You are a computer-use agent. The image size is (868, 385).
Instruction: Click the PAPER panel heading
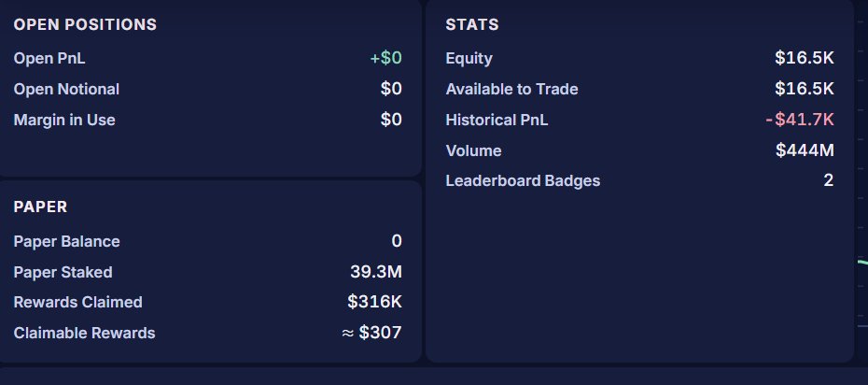pyautogui.click(x=40, y=207)
